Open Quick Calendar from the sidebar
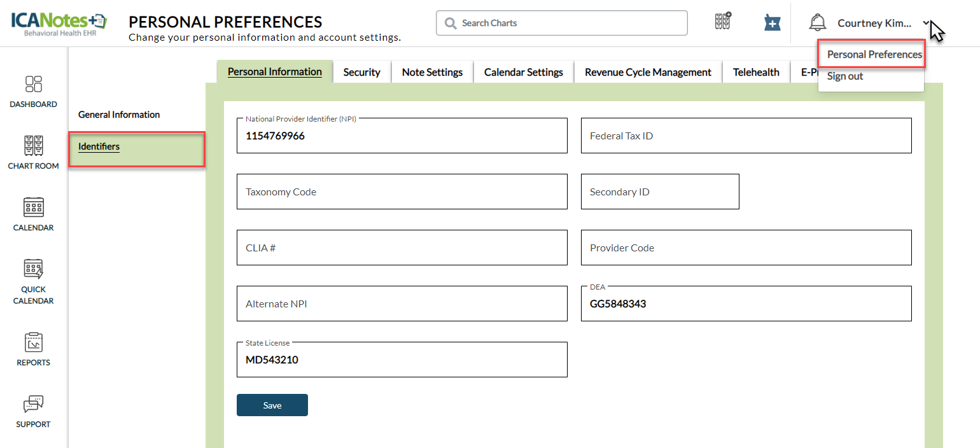 point(33,281)
